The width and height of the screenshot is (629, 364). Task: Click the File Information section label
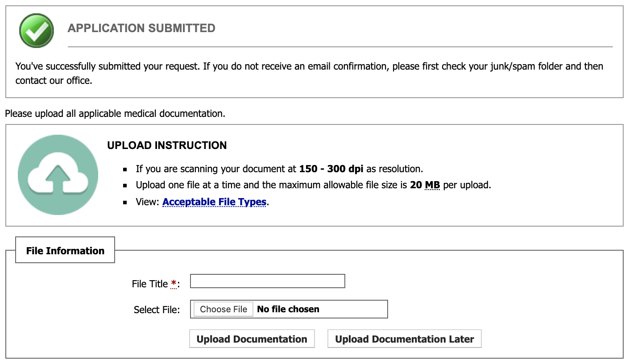tap(65, 251)
